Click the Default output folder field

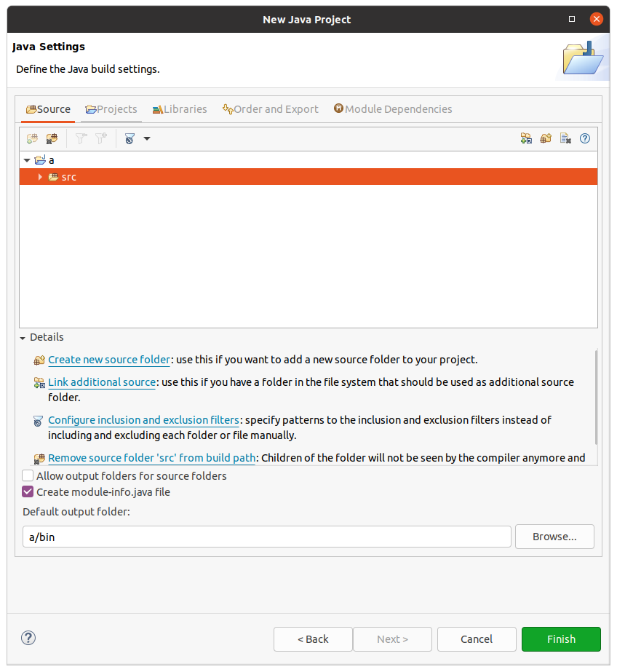[x=267, y=537]
